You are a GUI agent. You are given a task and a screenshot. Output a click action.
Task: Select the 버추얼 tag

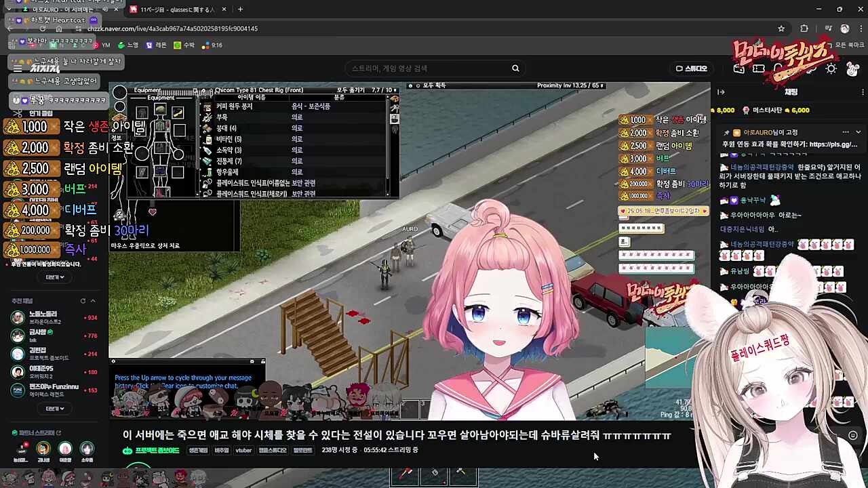pyautogui.click(x=222, y=451)
